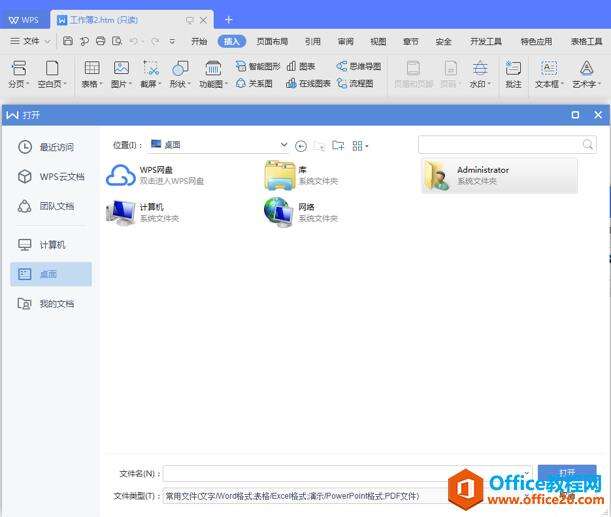This screenshot has height=517, width=611.
Task: Click the 打开 button in dialog
Action: point(567,472)
